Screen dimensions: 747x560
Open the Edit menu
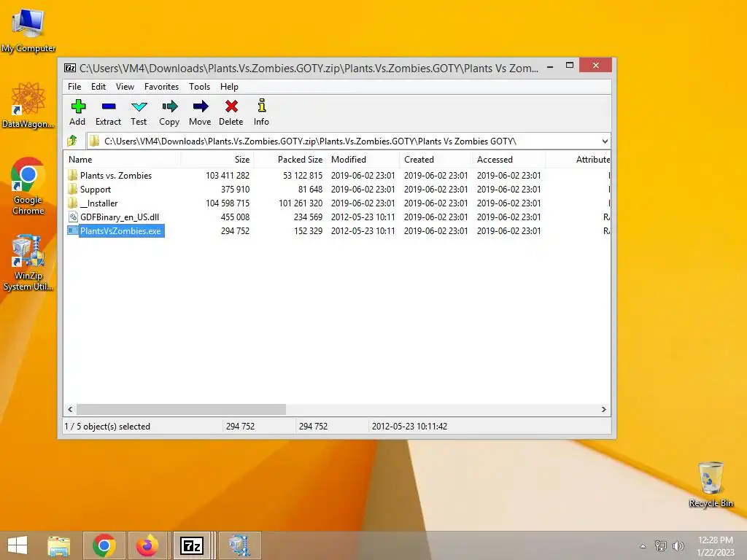click(x=98, y=87)
